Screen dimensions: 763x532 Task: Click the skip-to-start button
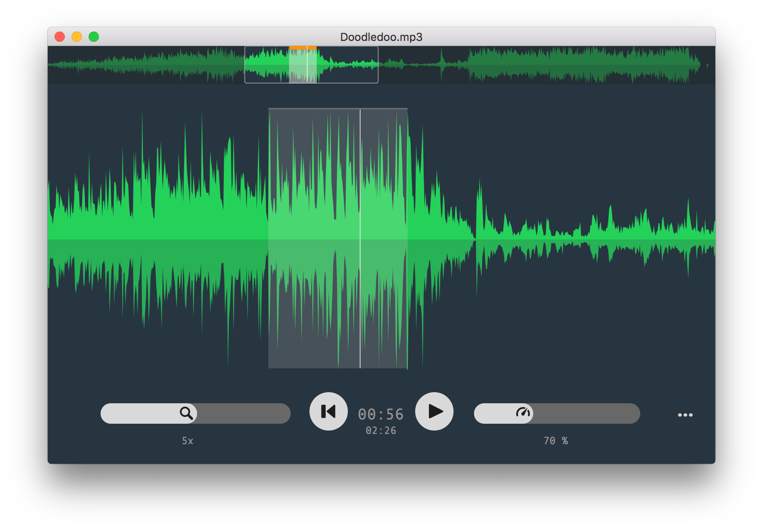tap(328, 411)
